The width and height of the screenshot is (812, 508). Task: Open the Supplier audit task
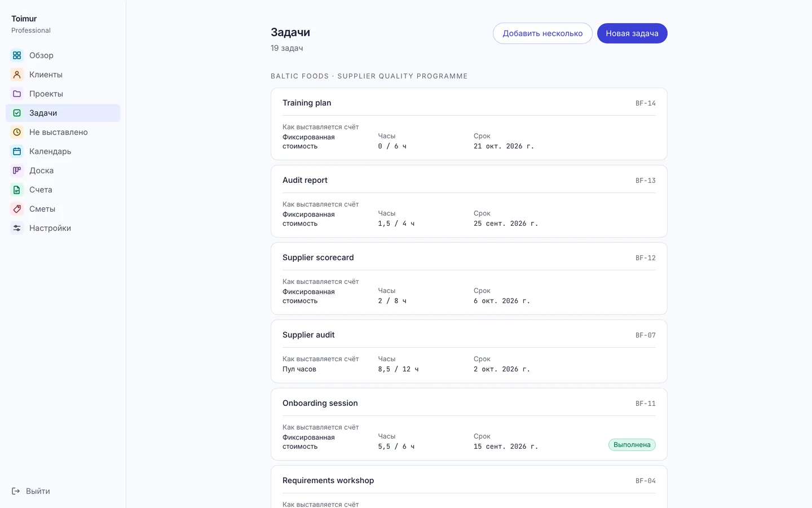469,351
